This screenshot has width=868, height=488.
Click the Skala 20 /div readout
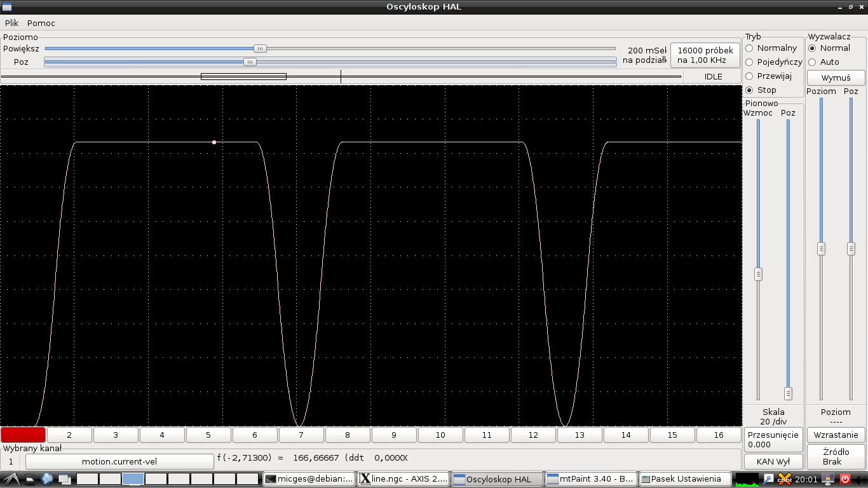[x=773, y=417]
